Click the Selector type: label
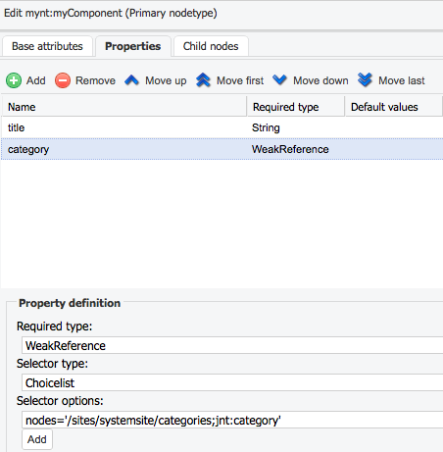 (x=52, y=364)
